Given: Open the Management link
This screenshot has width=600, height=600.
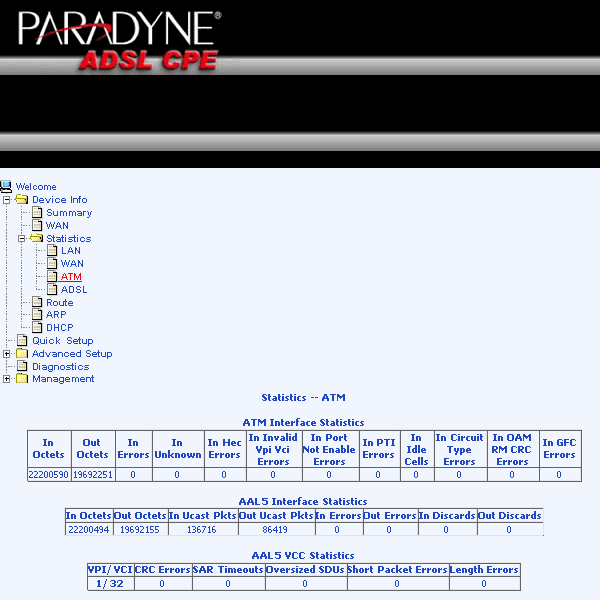Looking at the screenshot, I should [63, 379].
